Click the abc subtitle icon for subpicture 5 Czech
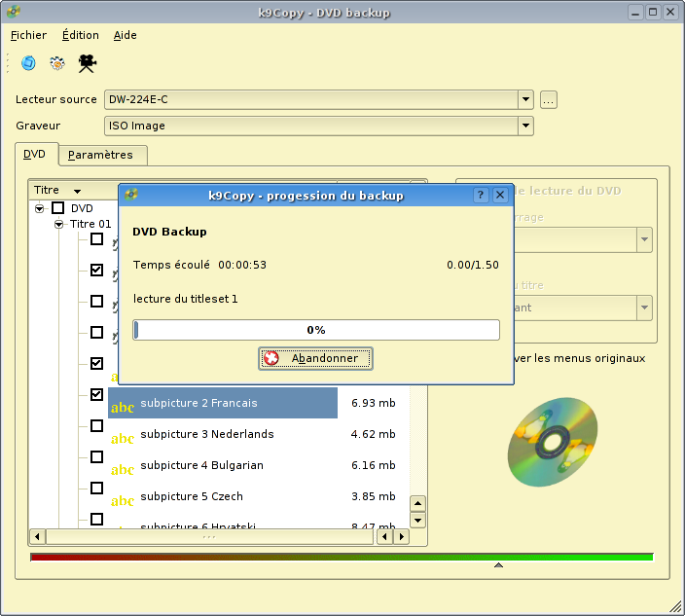Viewport: 685px width, 616px height. 123,500
